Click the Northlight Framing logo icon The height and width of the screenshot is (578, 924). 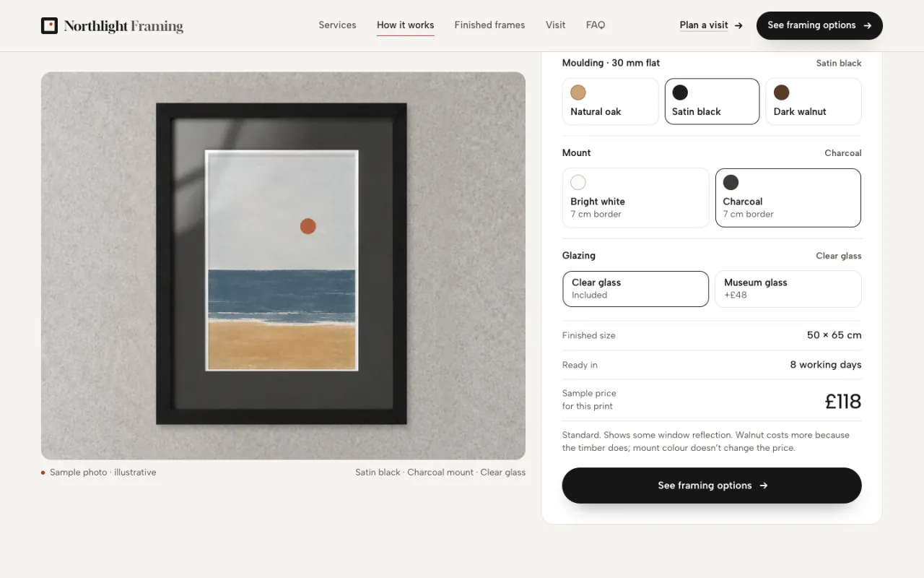pyautogui.click(x=49, y=26)
